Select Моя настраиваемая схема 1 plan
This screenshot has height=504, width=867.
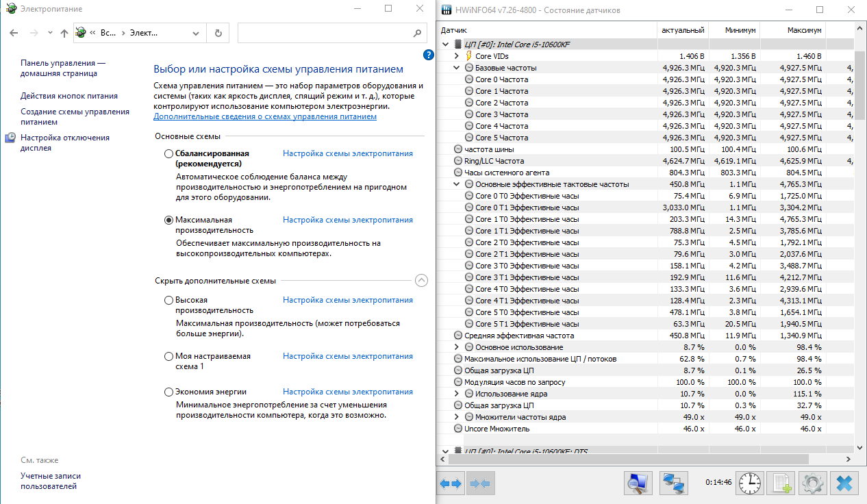tap(169, 357)
